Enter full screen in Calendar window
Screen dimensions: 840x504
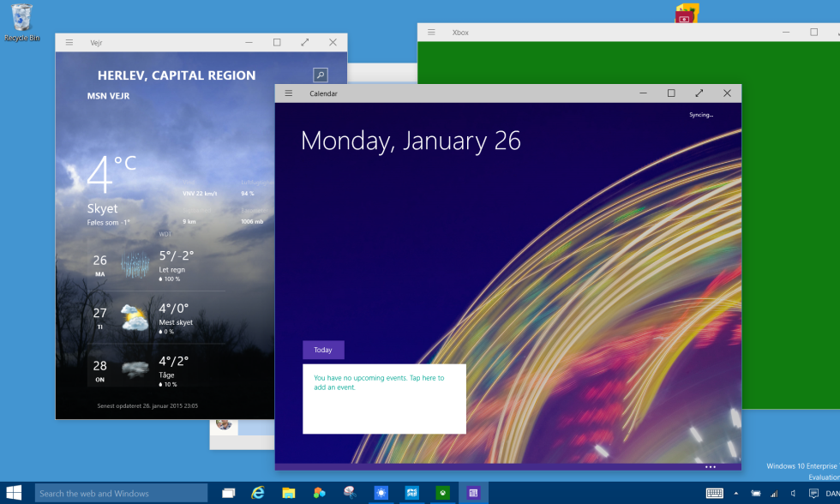(699, 93)
